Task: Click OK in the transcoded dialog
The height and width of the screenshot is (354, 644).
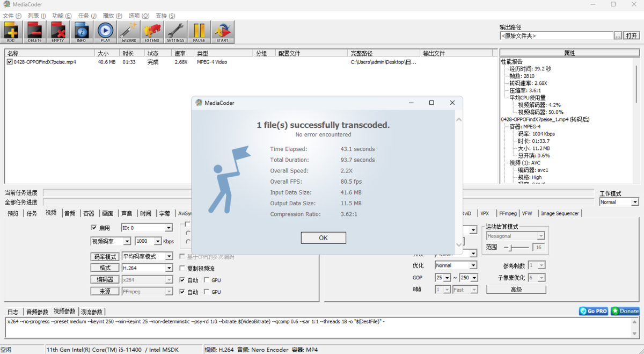Action: click(x=323, y=238)
